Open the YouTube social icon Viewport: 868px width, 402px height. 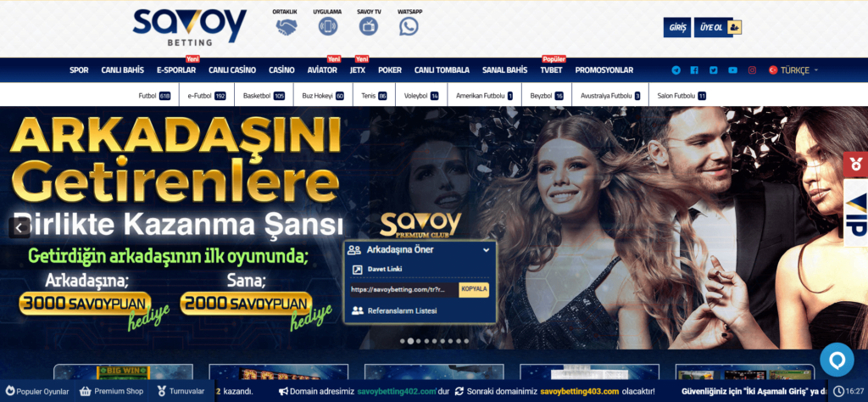point(732,70)
